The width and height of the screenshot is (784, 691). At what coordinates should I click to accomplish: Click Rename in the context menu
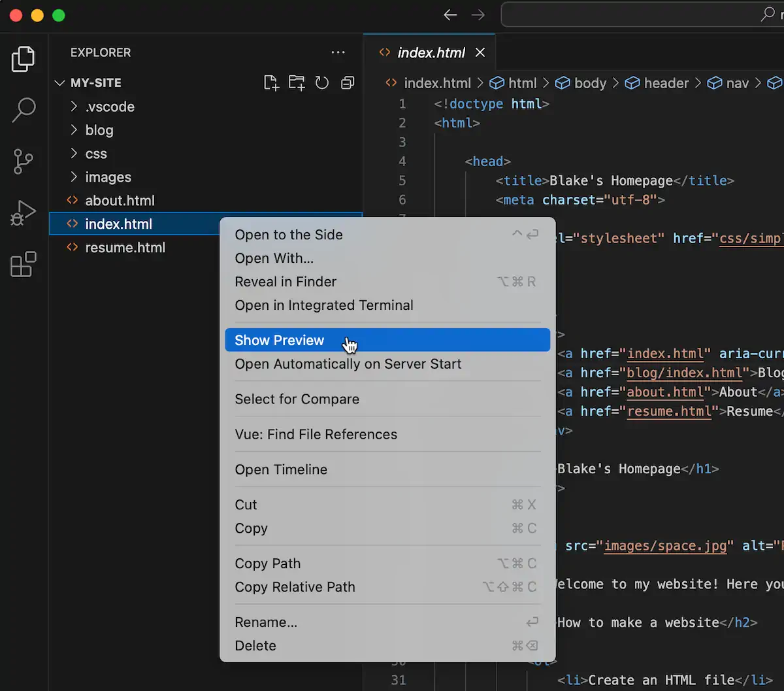click(x=265, y=622)
